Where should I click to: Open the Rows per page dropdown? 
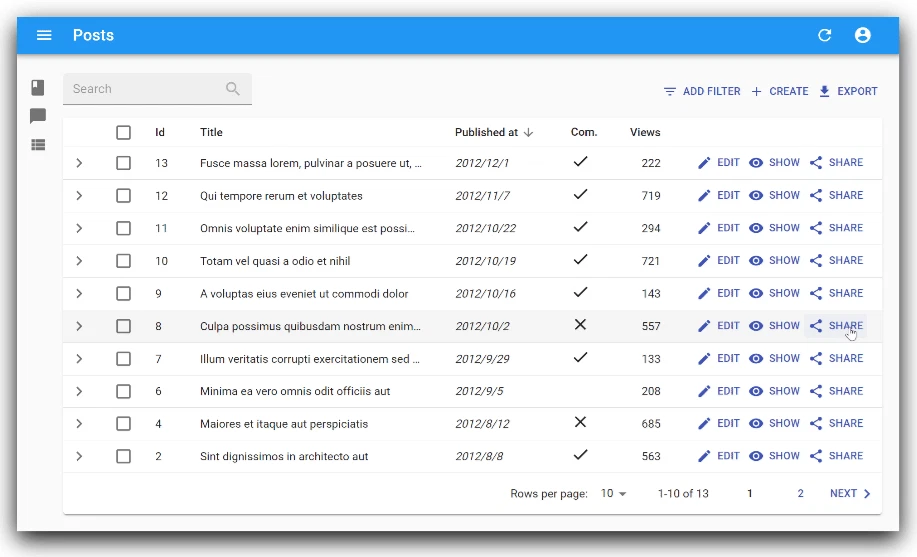point(613,494)
